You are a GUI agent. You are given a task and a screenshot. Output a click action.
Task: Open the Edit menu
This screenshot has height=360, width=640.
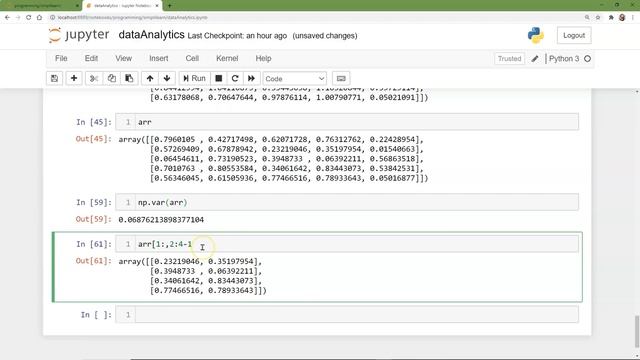point(91,58)
